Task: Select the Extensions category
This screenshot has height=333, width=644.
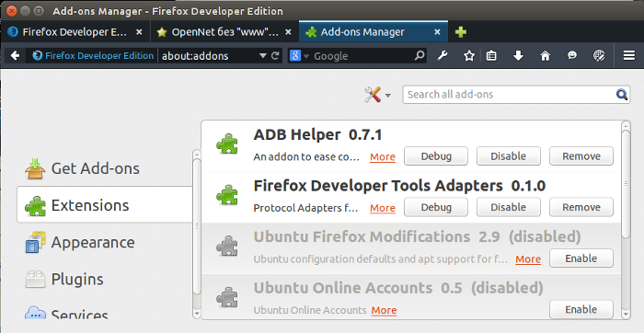Action: tap(104, 205)
